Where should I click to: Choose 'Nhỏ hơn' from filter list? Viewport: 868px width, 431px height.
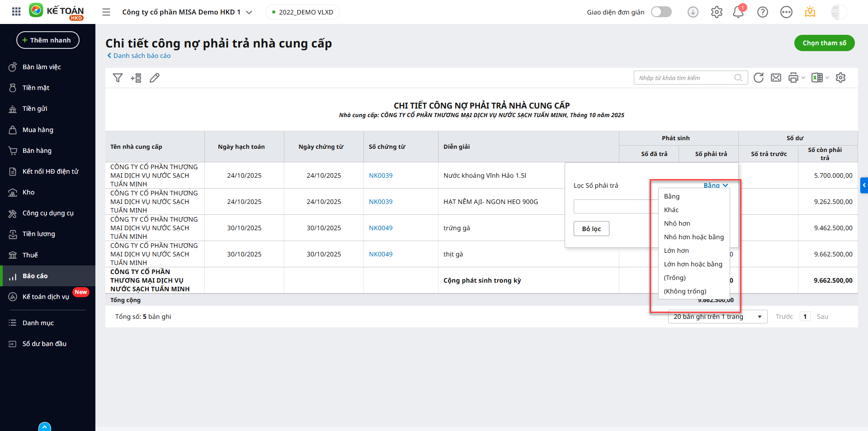677,223
